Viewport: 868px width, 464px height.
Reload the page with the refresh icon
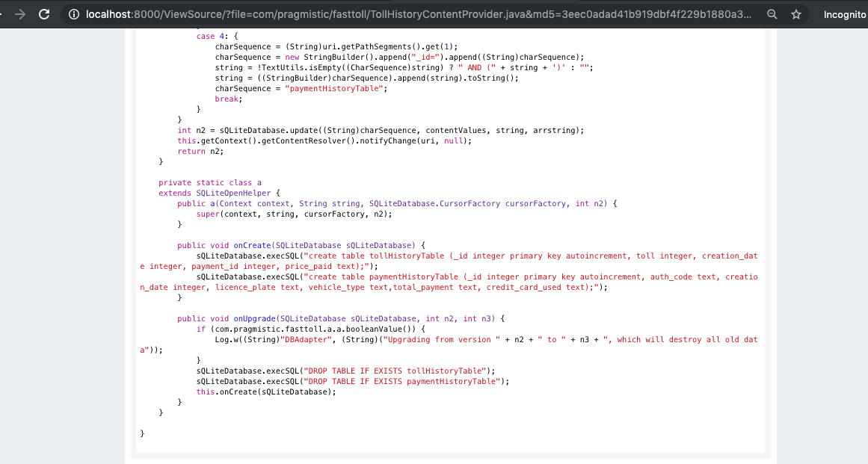click(44, 14)
